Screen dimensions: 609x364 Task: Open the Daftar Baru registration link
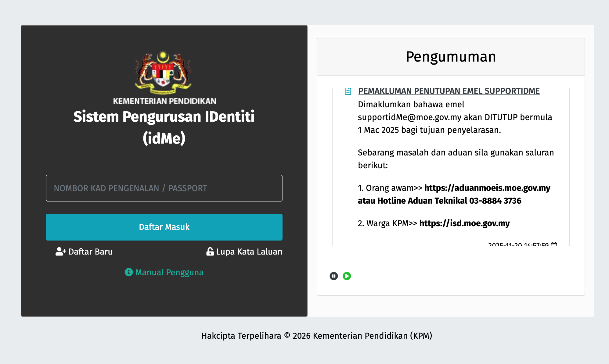click(x=84, y=252)
